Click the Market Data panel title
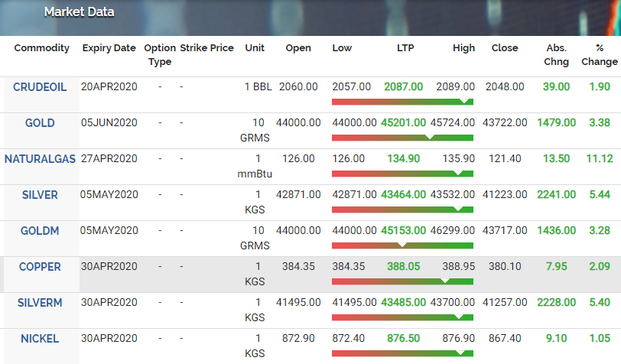Image resolution: width=621 pixels, height=364 pixels. point(80,12)
